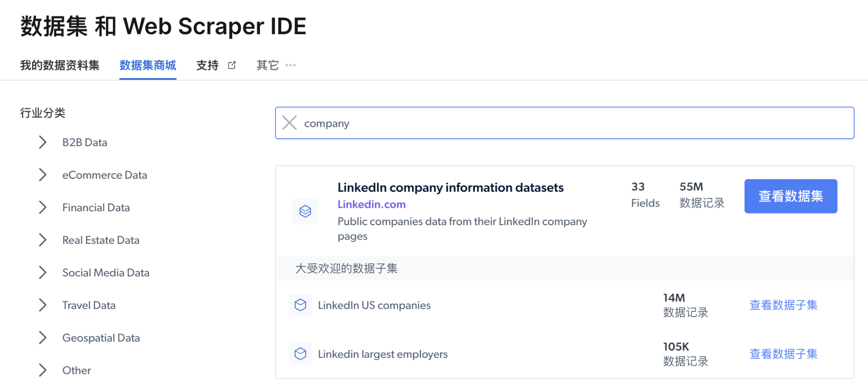
Task: Click the LinkedIn dataset stack icon
Action: (305, 211)
